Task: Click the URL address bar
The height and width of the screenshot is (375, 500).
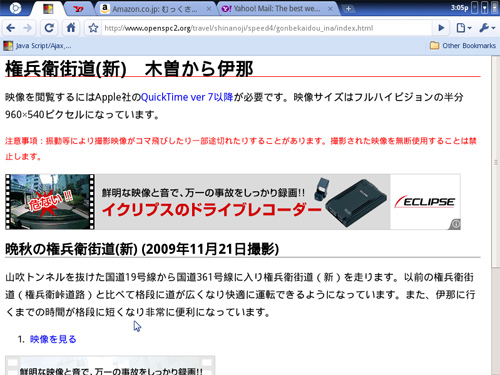Action: click(x=267, y=28)
